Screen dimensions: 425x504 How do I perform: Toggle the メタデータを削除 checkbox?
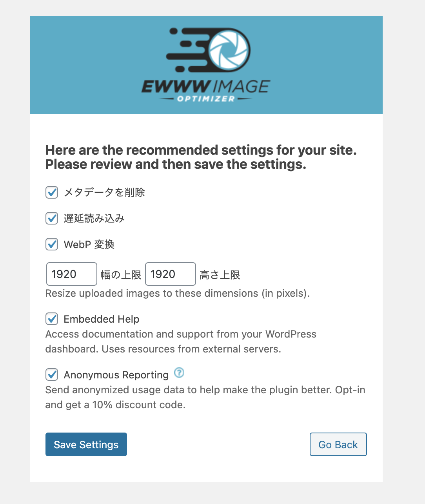[52, 192]
